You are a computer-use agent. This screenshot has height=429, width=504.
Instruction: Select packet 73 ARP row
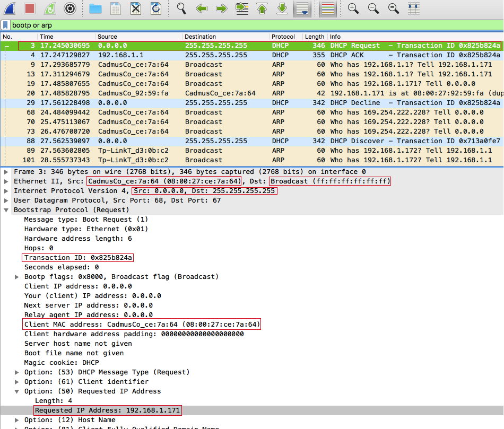tap(252, 132)
